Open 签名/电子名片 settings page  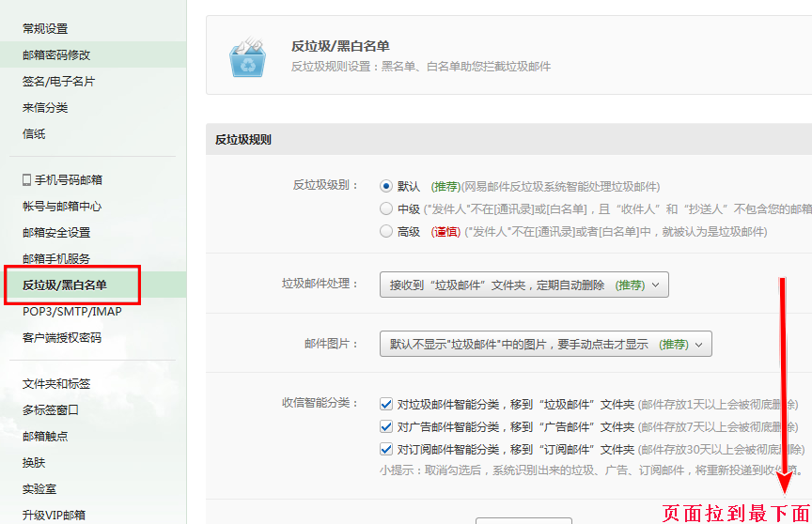[58, 82]
